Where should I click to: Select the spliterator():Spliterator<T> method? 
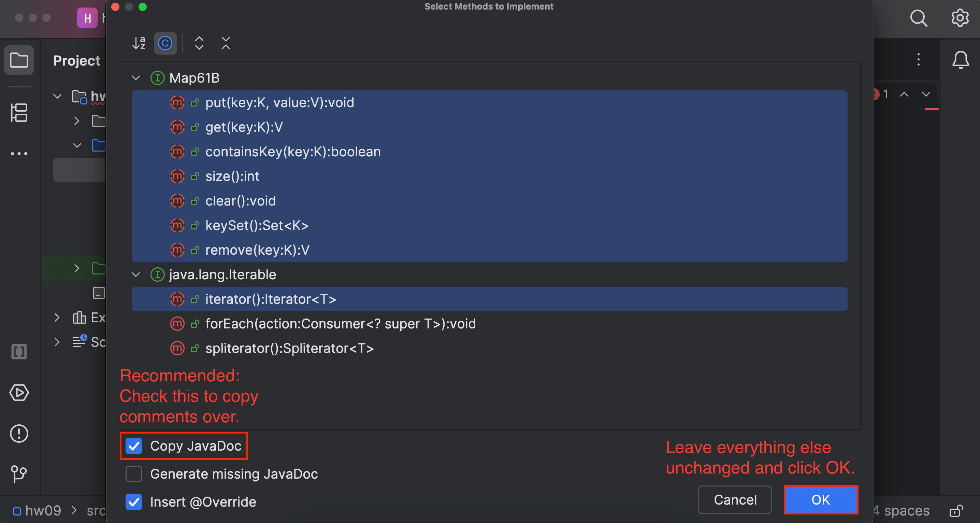[289, 348]
